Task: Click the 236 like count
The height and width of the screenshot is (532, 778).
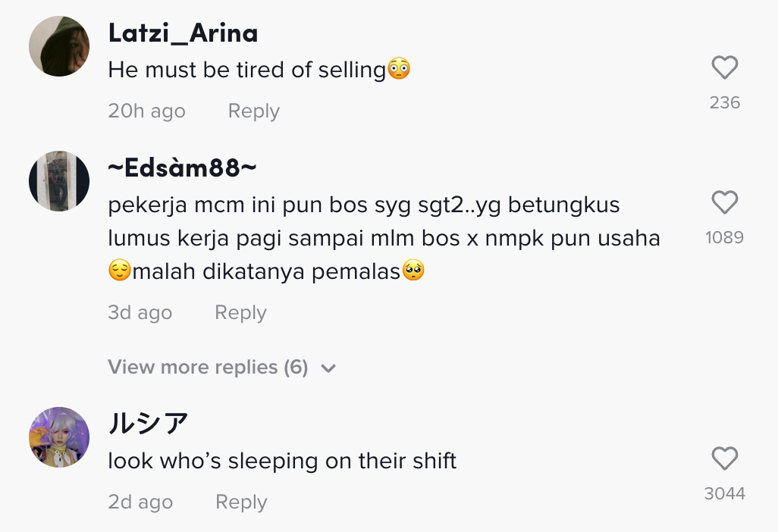Action: pyautogui.click(x=725, y=102)
